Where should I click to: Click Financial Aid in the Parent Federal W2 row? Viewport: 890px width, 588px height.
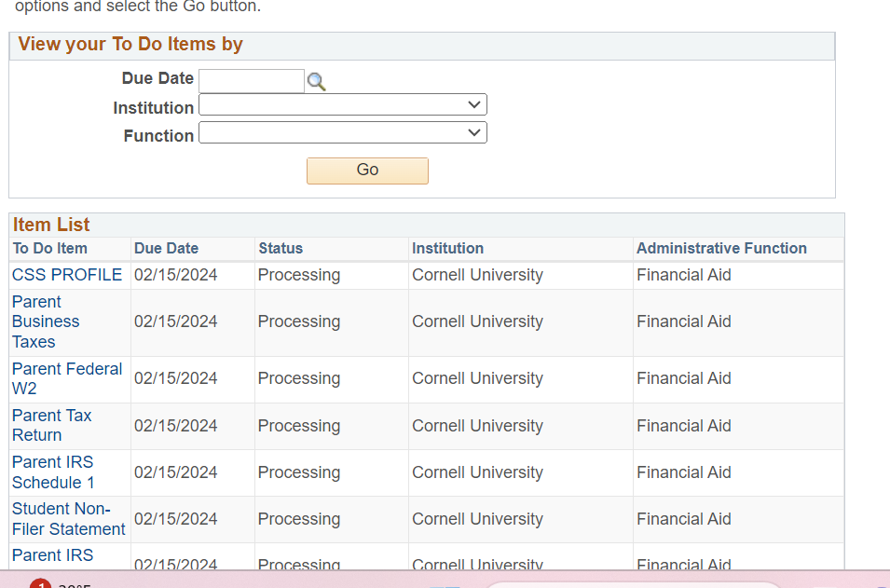click(684, 378)
